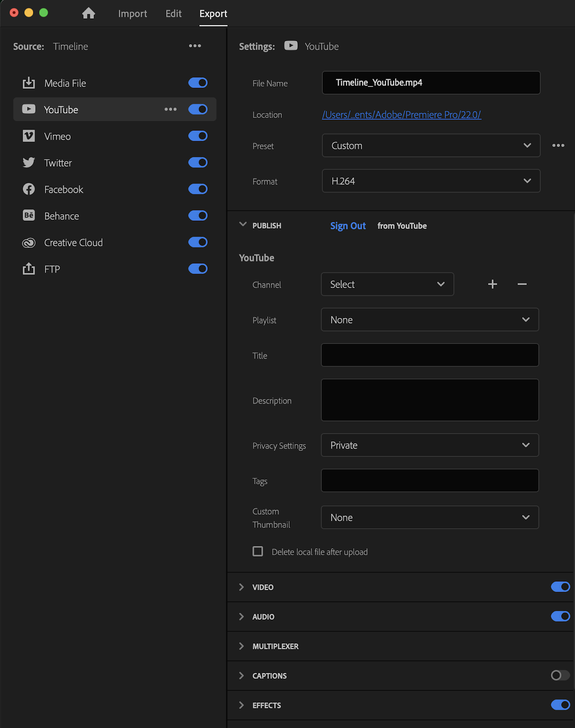Open the Channel Select dropdown
The width and height of the screenshot is (575, 728).
(387, 284)
